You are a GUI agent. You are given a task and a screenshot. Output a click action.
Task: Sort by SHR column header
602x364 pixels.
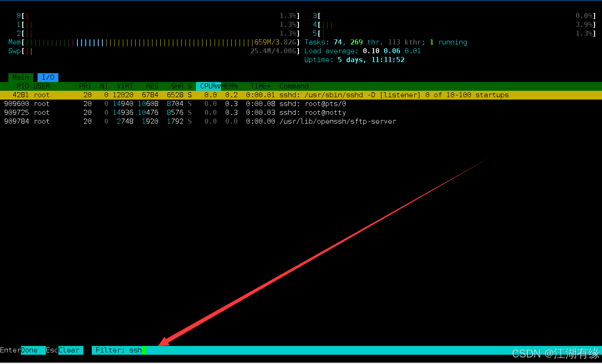coord(177,86)
